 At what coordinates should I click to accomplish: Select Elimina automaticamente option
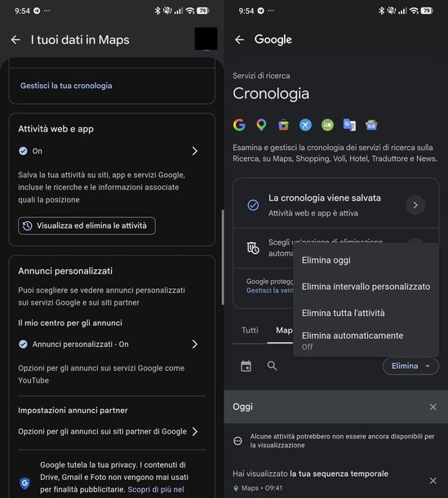tap(366, 340)
